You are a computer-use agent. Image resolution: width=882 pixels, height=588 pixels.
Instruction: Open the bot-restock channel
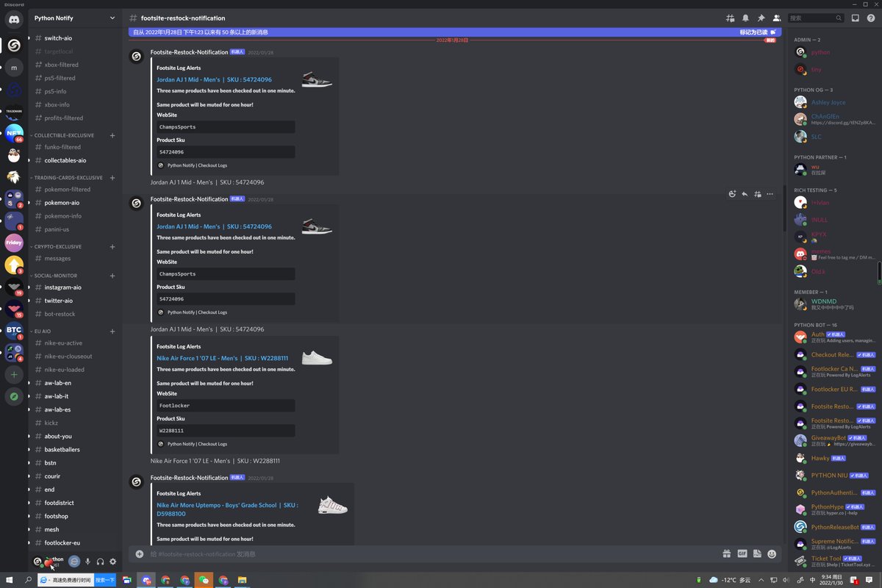pos(75,314)
